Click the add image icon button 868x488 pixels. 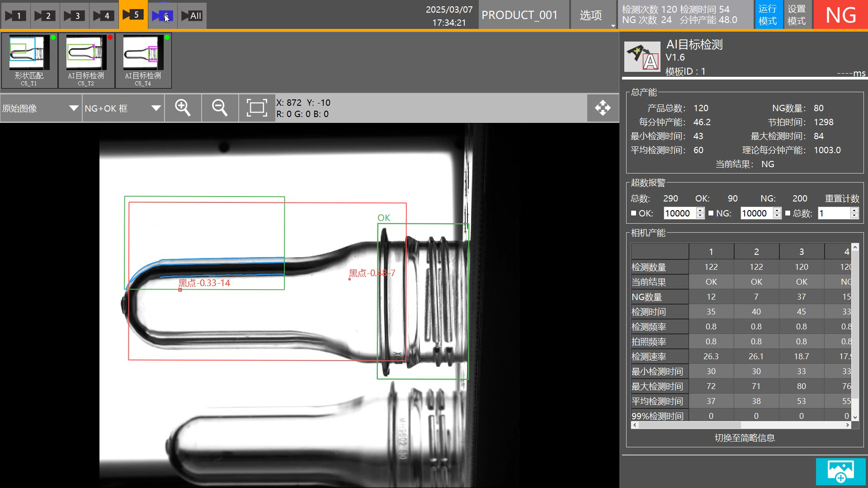coord(840,471)
